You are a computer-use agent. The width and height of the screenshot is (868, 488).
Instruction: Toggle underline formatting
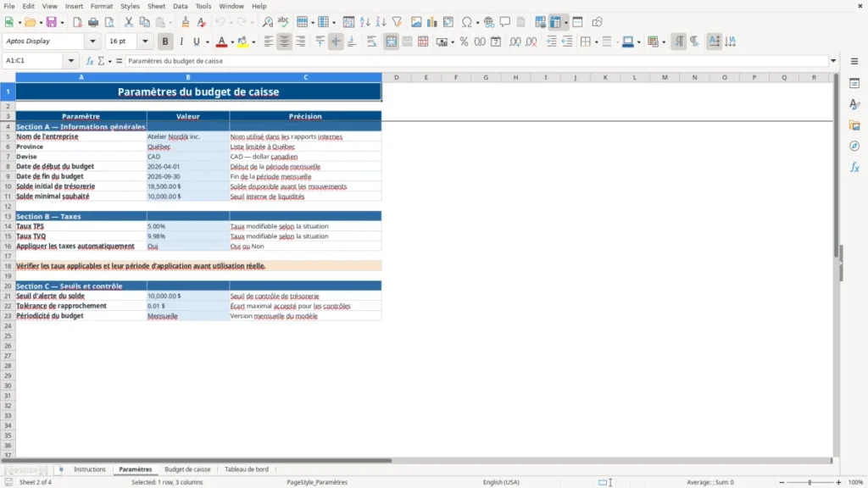(x=196, y=42)
